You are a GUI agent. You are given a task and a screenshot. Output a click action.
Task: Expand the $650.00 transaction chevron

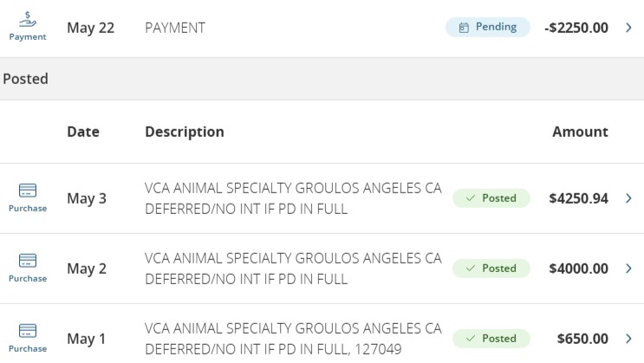628,339
